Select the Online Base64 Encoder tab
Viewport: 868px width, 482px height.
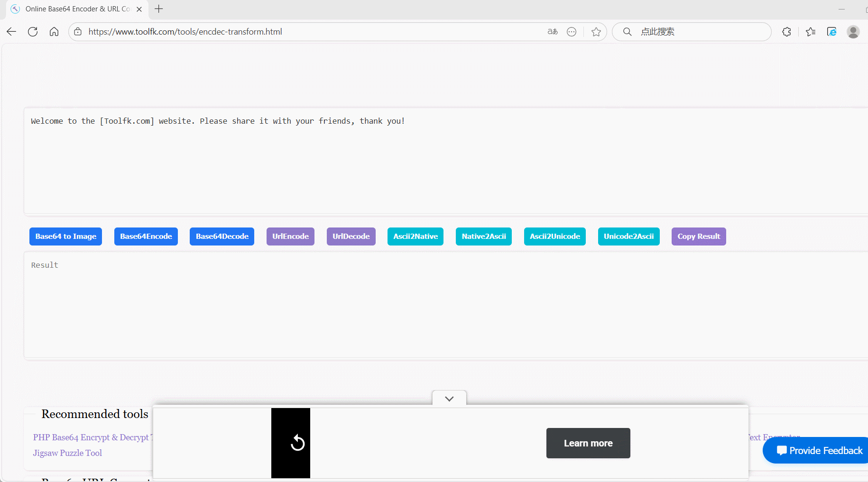coord(77,9)
